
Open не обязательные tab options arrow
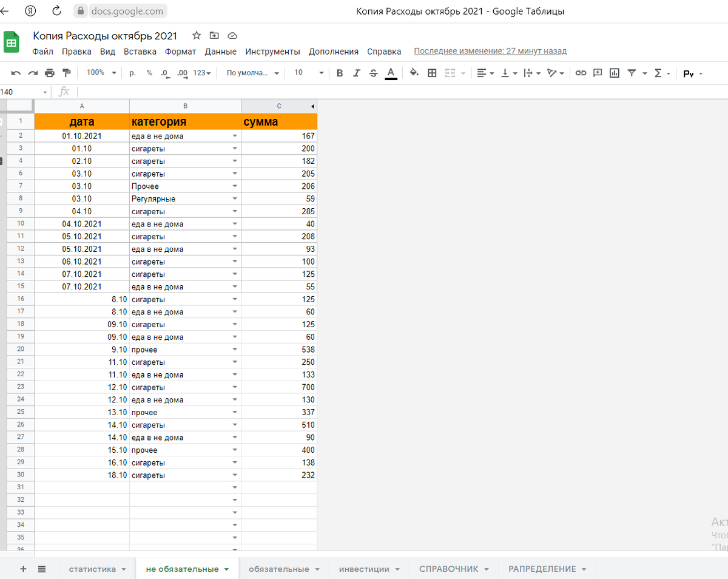tap(227, 569)
